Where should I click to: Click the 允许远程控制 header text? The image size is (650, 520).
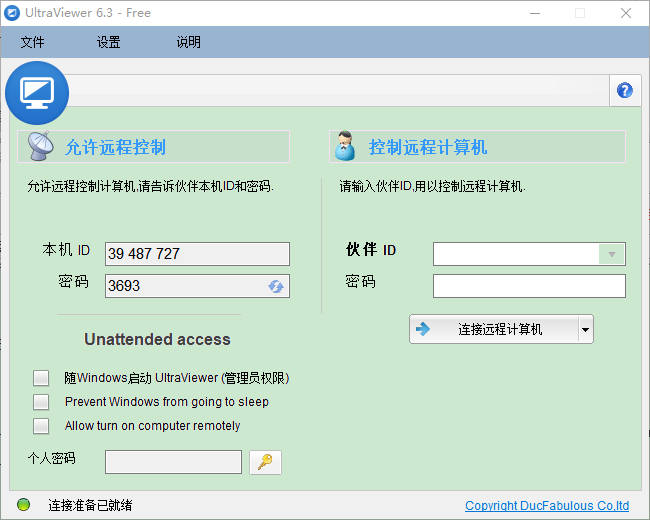coord(116,147)
